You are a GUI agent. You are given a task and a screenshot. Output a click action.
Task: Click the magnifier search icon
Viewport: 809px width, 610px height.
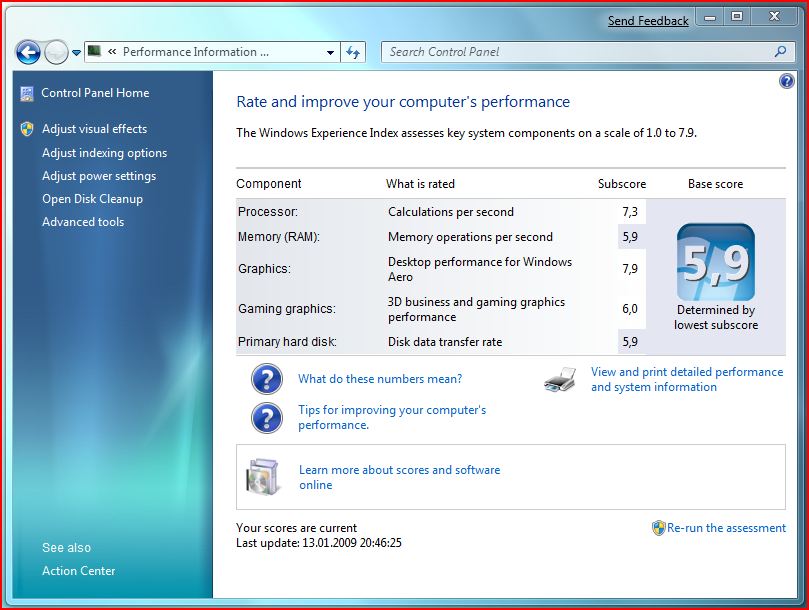[x=781, y=52]
